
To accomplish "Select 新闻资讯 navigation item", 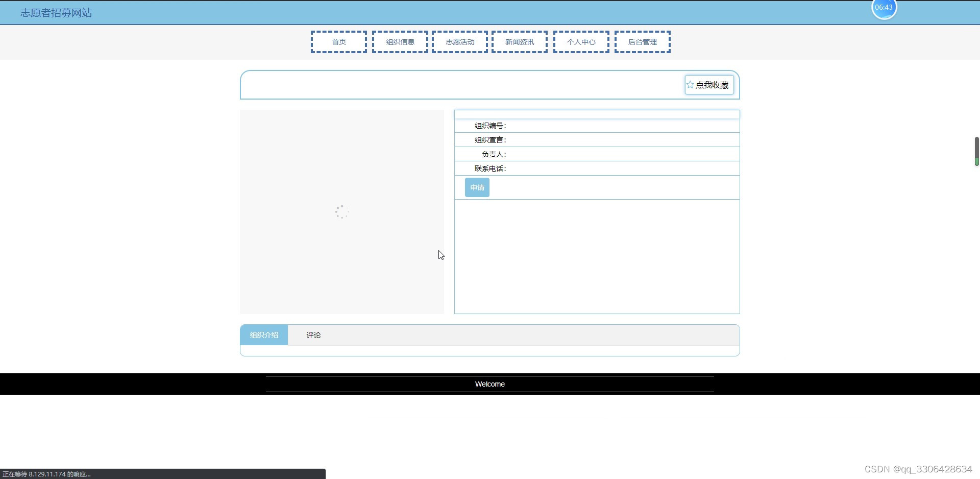I will (x=520, y=42).
